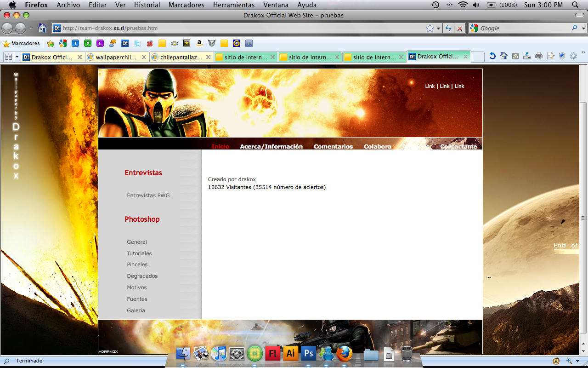Click the blue shield icon
This screenshot has height=368, width=588.
(562, 56)
